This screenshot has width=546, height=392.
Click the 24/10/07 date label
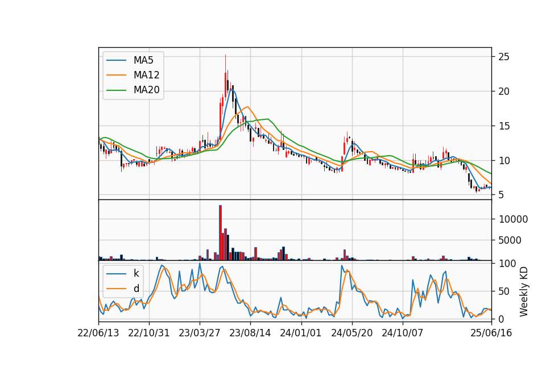403,333
